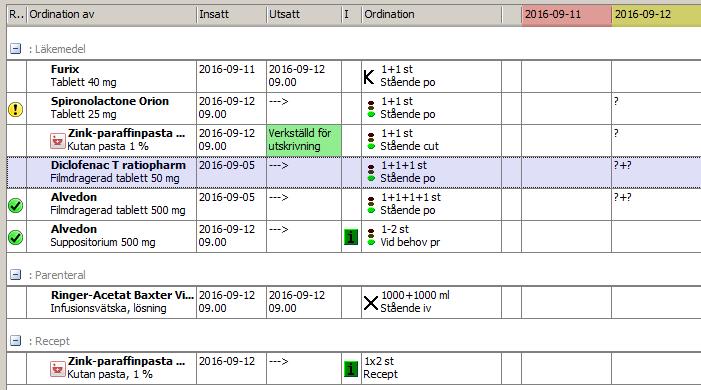
Task: Click the green checkmark beside Alvedon Filmdragerad tablett
Action: (x=16, y=205)
